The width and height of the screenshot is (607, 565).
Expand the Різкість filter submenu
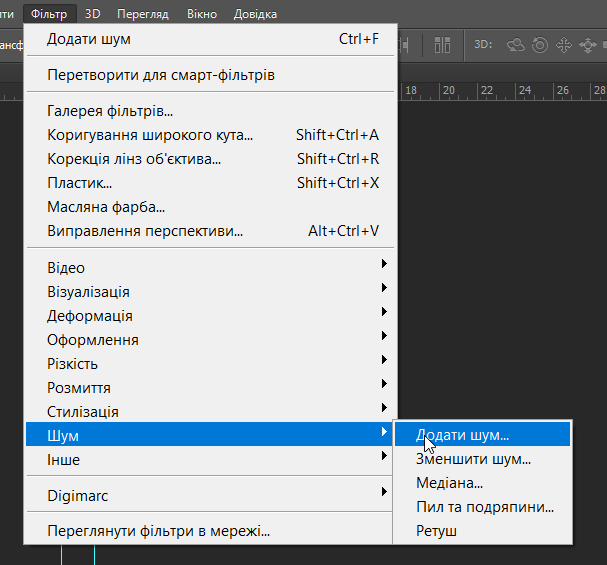(x=212, y=364)
